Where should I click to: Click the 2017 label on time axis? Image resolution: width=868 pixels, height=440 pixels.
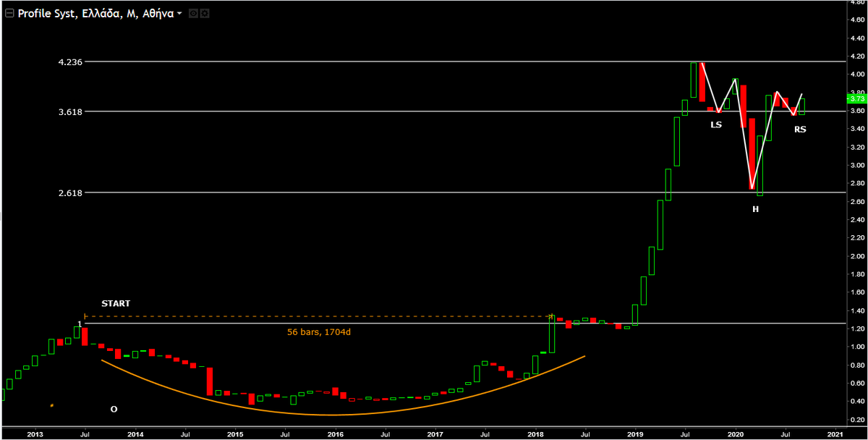tap(435, 434)
